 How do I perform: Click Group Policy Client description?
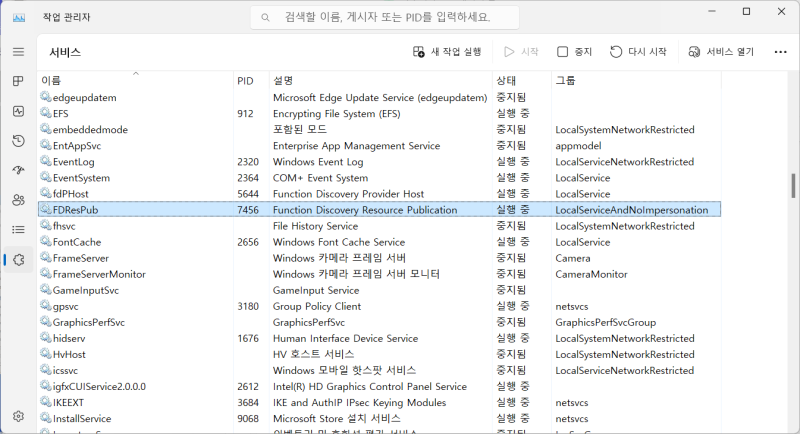click(x=317, y=307)
